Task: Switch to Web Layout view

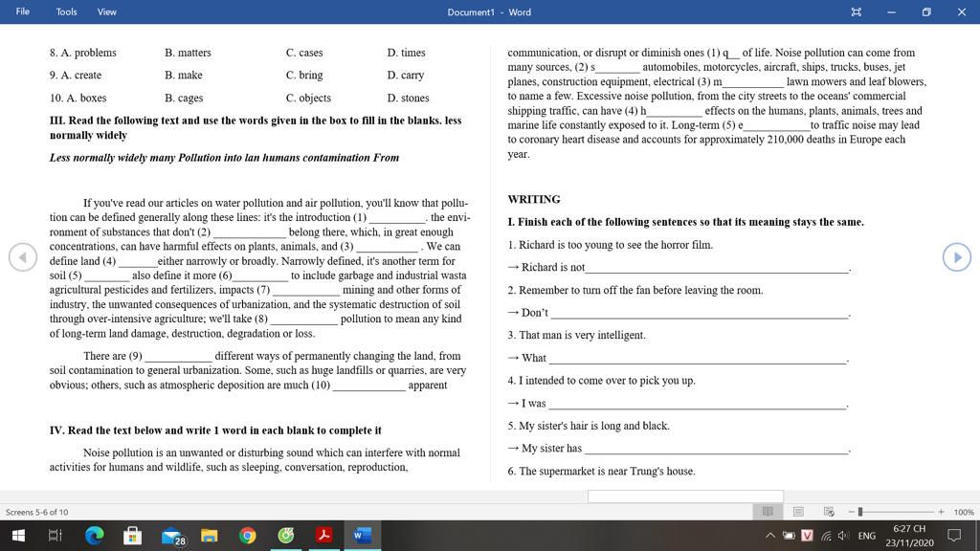Action: 830,512
